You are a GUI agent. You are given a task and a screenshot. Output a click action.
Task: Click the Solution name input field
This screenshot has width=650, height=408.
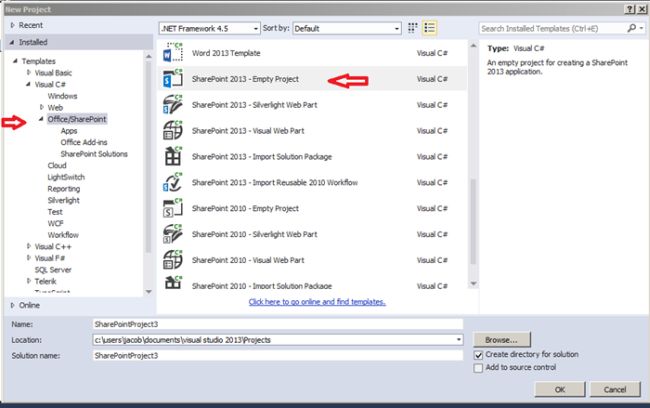pyautogui.click(x=278, y=355)
